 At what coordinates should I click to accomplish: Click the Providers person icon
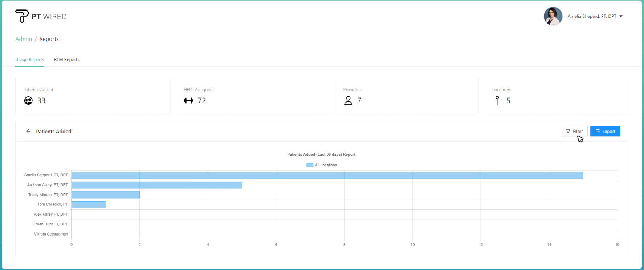coord(348,101)
